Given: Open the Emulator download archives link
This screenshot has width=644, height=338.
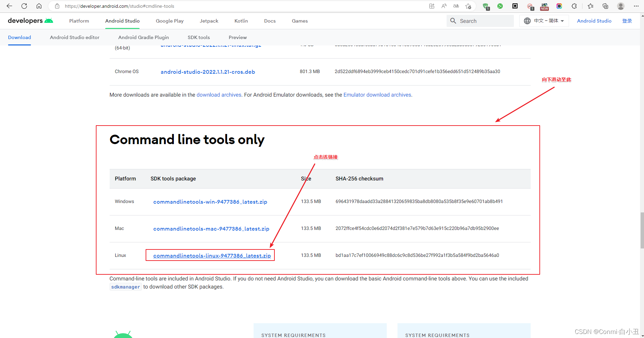Looking at the screenshot, I should [x=377, y=95].
